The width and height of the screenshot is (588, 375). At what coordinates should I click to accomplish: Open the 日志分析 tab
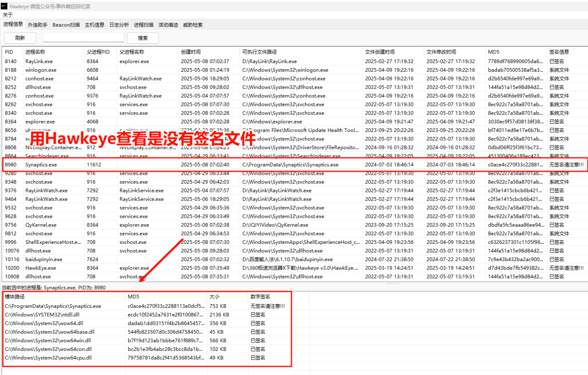[x=119, y=25]
